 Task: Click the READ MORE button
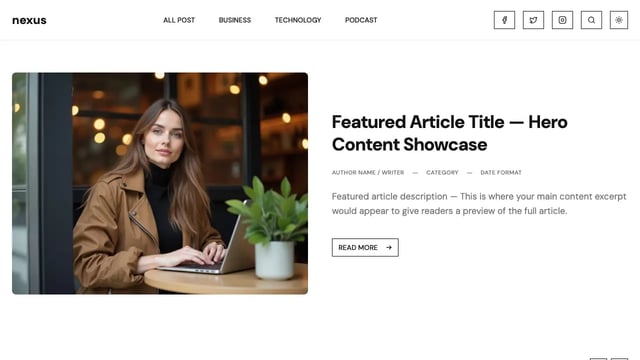coord(365,247)
